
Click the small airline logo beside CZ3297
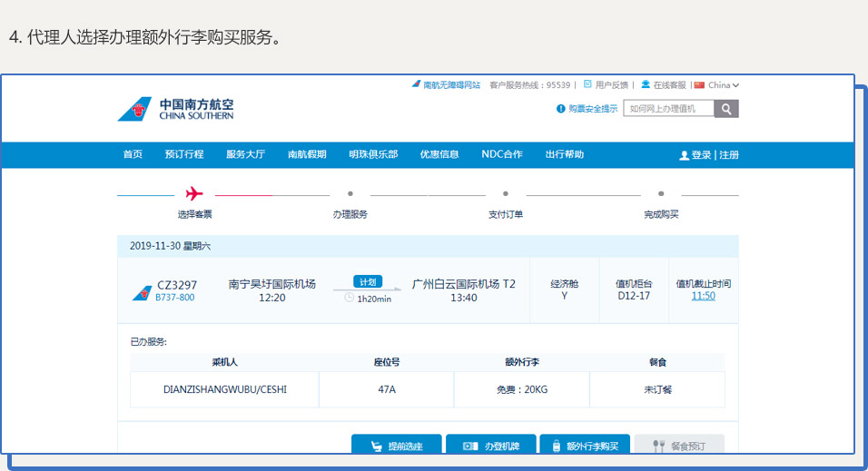pos(142,292)
